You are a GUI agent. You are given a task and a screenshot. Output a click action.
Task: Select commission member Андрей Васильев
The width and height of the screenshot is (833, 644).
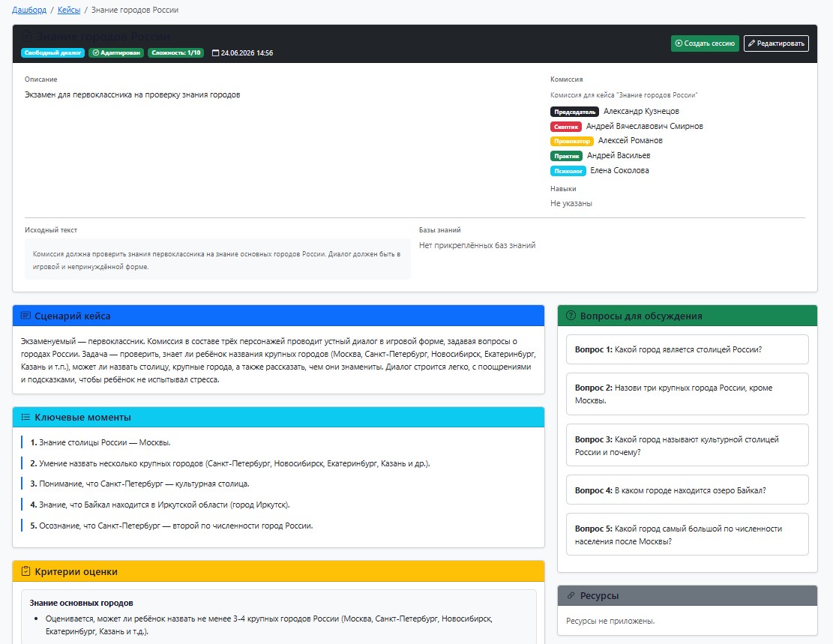coord(619,155)
